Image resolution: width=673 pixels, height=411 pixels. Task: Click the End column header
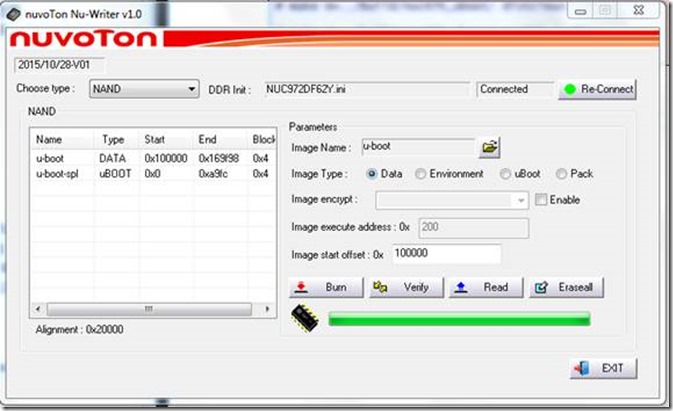(218, 139)
